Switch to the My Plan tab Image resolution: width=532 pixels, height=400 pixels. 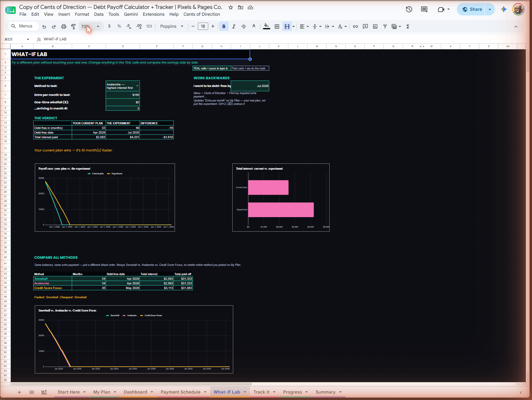tap(102, 392)
